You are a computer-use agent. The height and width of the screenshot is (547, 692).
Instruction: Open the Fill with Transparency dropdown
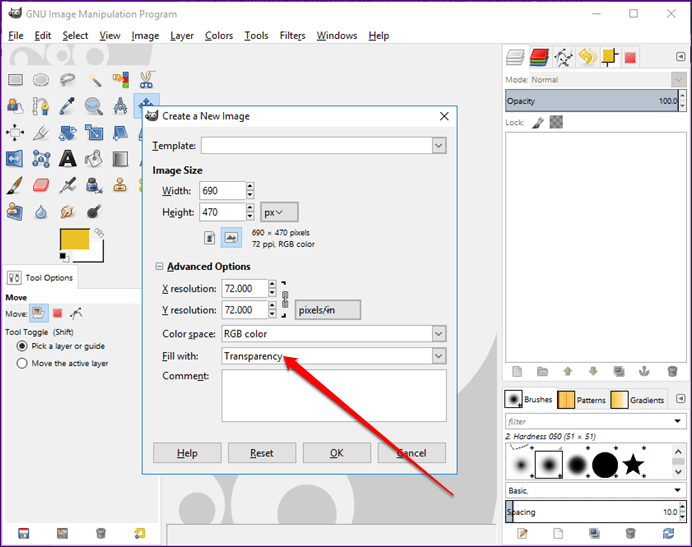pos(334,356)
